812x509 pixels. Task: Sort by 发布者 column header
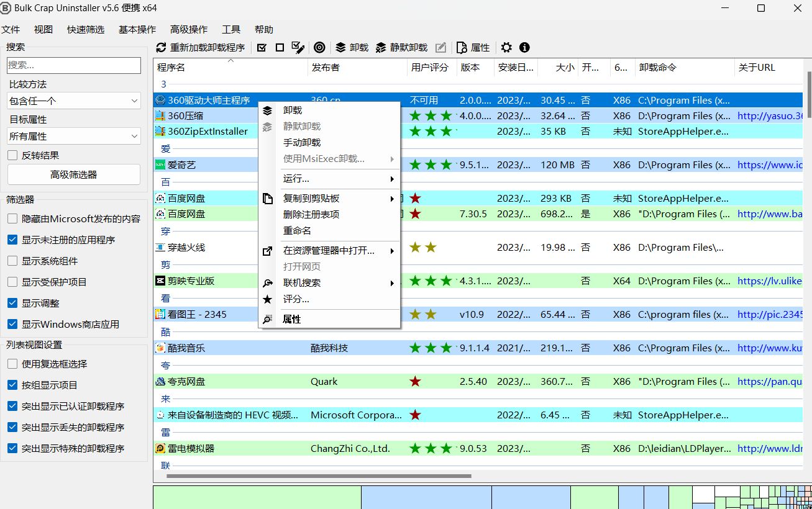click(357, 68)
